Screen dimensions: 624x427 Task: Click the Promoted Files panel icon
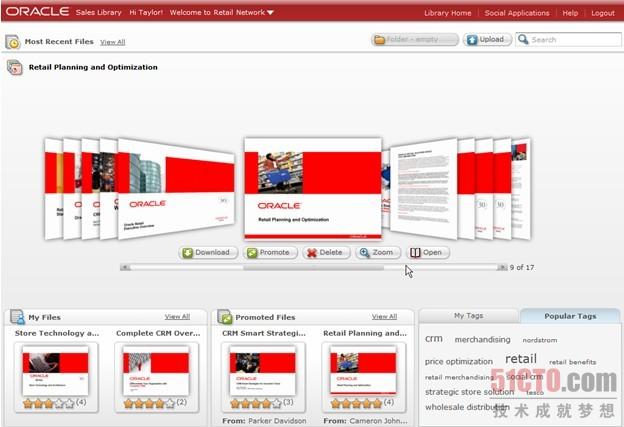pyautogui.click(x=225, y=317)
